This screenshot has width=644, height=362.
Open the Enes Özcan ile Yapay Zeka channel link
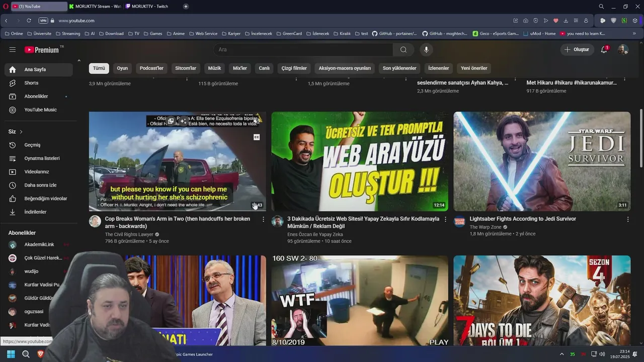[315, 234]
